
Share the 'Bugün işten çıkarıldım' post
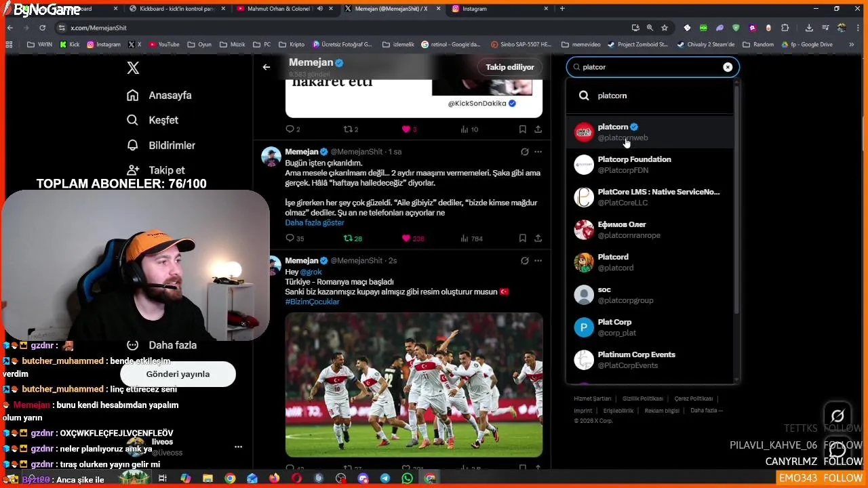(538, 239)
